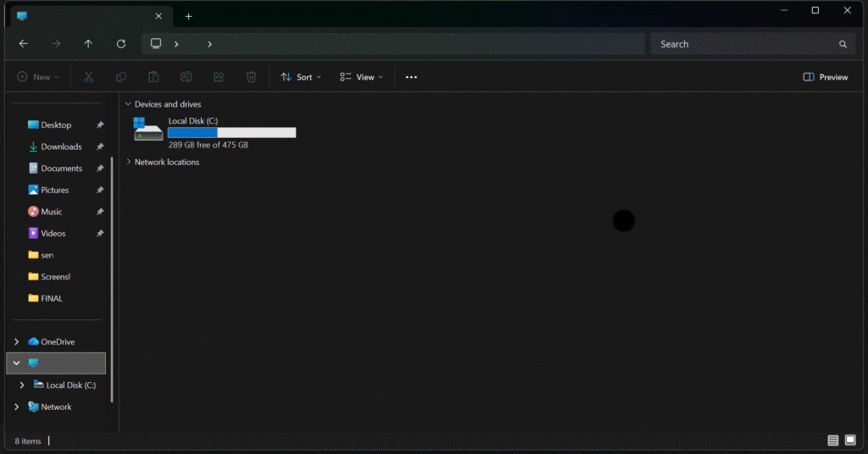Viewport: 868px width, 454px height.
Task: Click the navigation pane scrollbar
Action: point(112,280)
